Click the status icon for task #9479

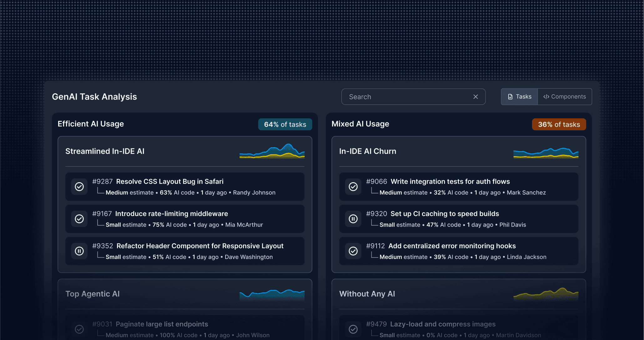(x=353, y=329)
